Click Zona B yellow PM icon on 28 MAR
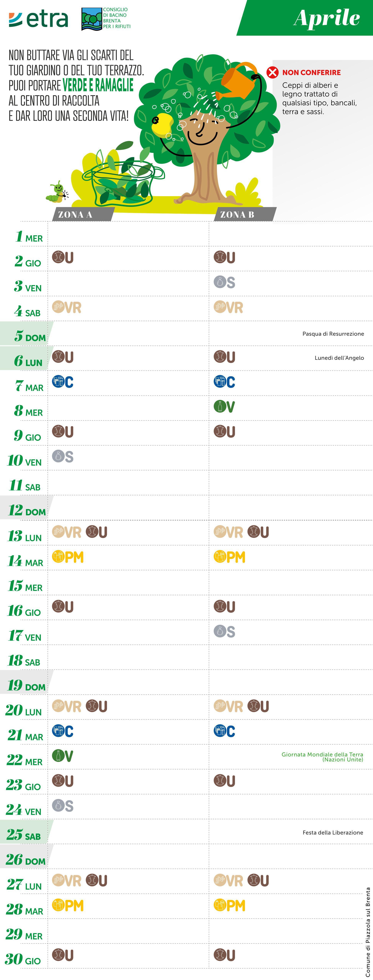373x980 pixels. (x=229, y=905)
